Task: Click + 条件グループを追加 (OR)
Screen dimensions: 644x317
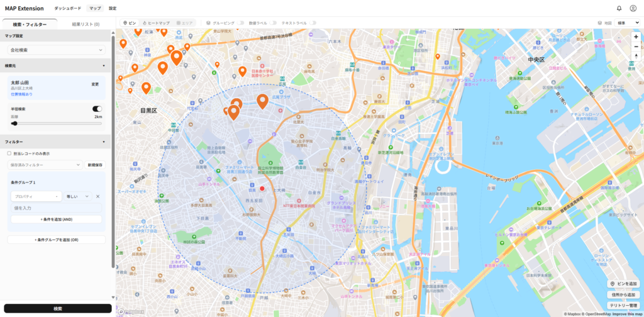Action: (56, 240)
